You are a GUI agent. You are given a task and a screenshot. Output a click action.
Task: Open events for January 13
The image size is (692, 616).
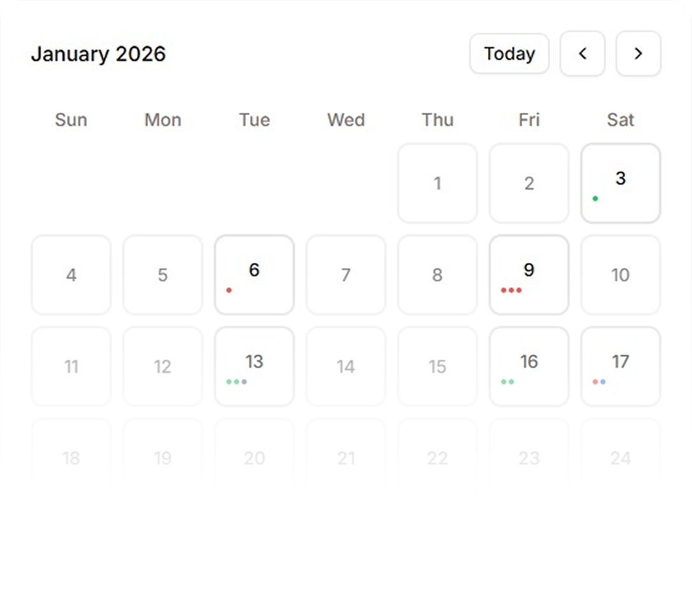254,367
